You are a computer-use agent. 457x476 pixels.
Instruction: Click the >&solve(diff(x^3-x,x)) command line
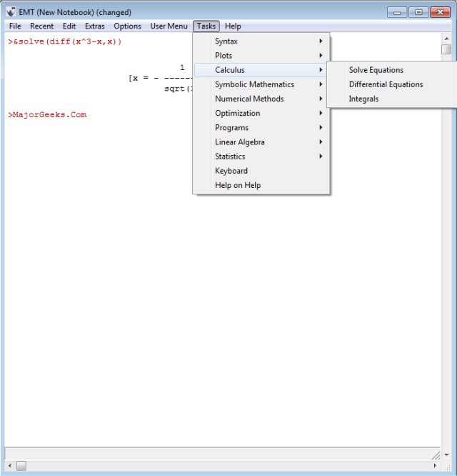click(64, 41)
